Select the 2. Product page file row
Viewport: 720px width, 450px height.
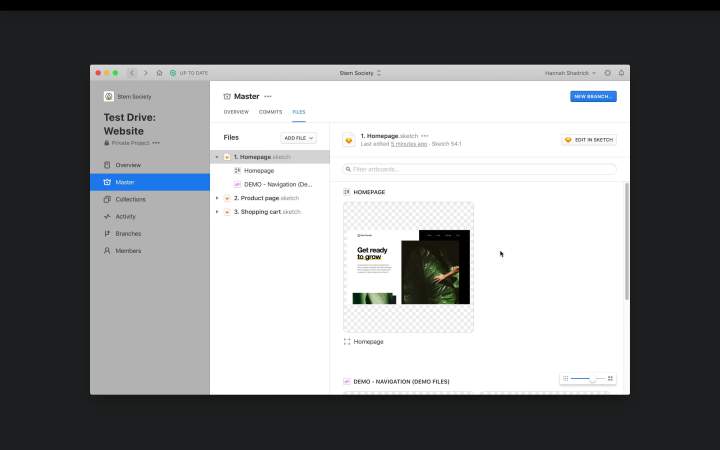click(x=270, y=198)
